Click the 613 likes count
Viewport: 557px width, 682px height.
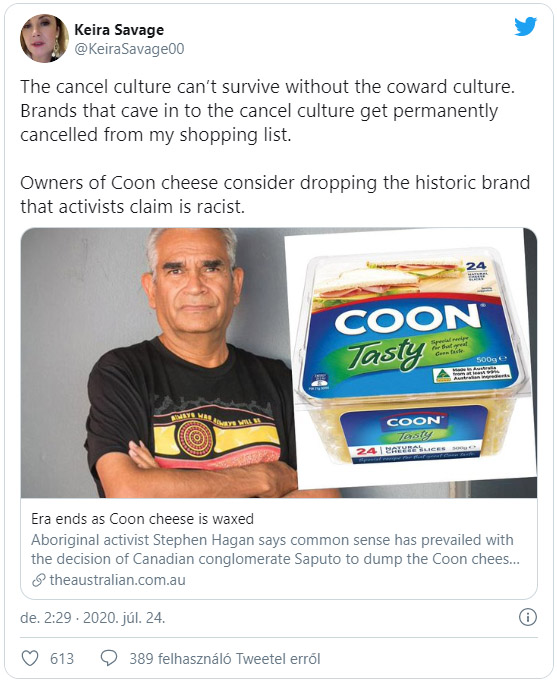click(62, 659)
